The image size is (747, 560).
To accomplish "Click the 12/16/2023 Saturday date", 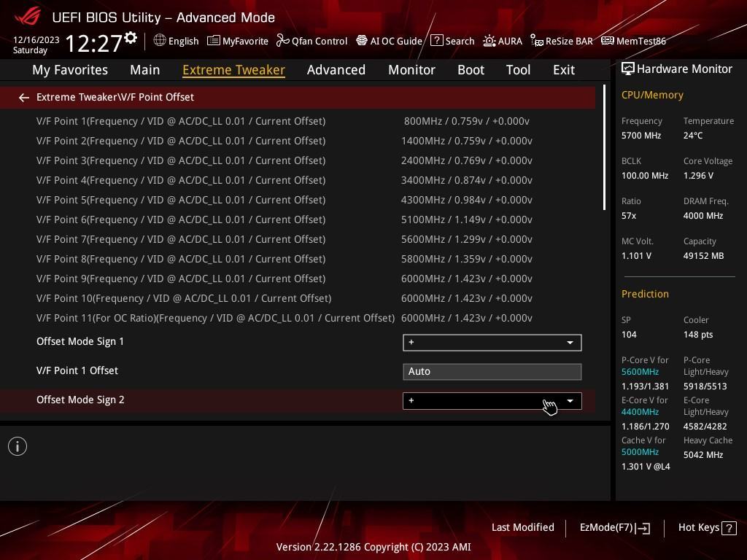I will [x=36, y=44].
